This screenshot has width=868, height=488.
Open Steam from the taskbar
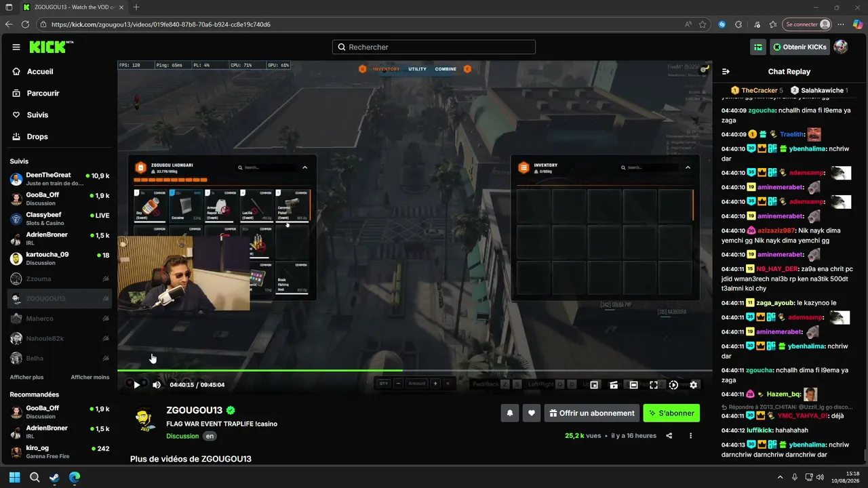pos(54,477)
